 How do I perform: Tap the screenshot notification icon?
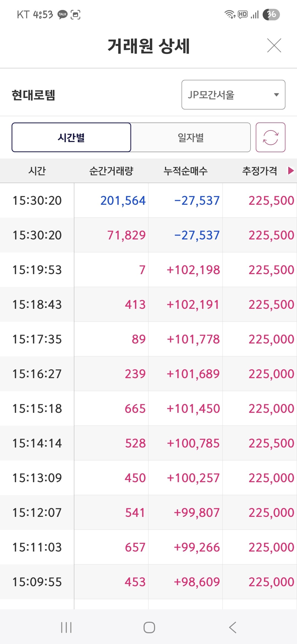click(x=76, y=14)
